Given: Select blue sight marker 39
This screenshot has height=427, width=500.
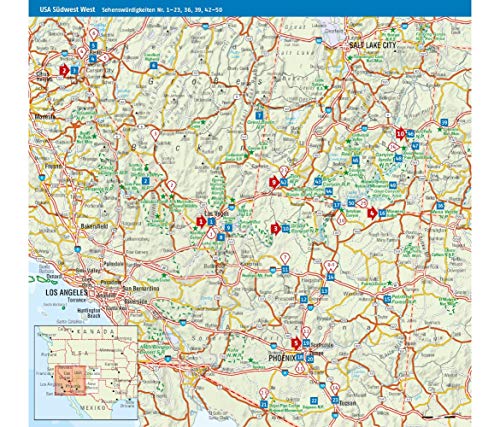Looking at the screenshot, I should (x=444, y=122).
